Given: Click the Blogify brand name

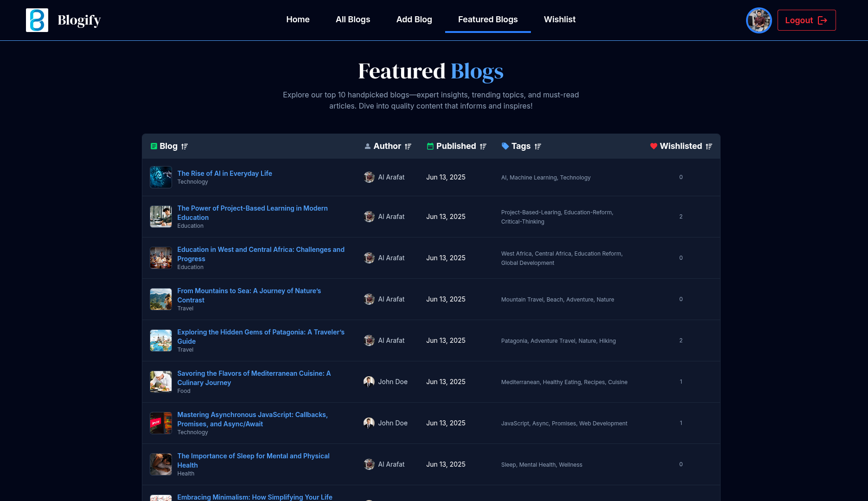Looking at the screenshot, I should coord(79,20).
